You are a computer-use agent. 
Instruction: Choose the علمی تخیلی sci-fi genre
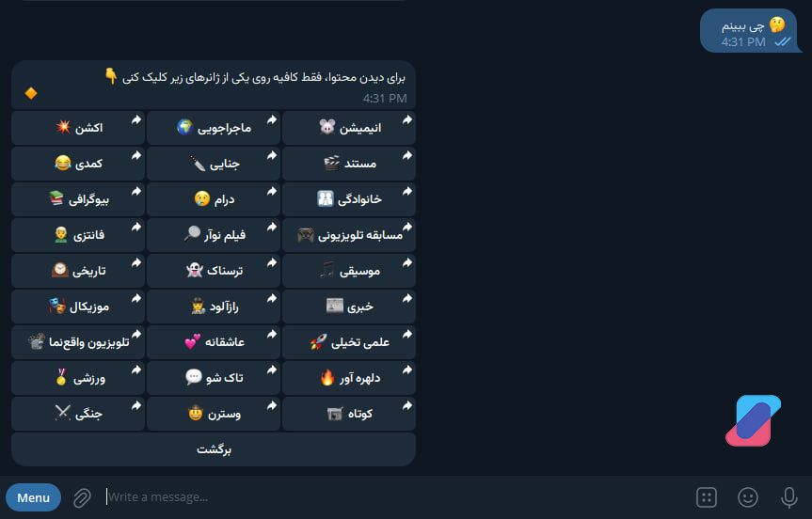(348, 343)
